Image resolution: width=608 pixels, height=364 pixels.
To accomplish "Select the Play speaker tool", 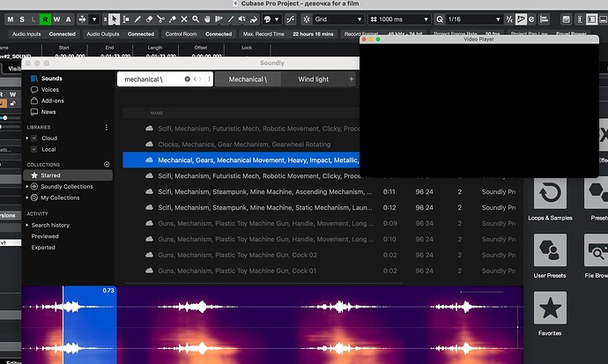I will [242, 19].
